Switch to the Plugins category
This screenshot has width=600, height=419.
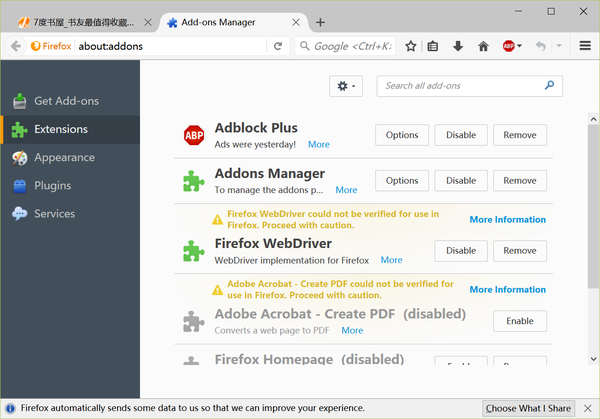pos(52,185)
